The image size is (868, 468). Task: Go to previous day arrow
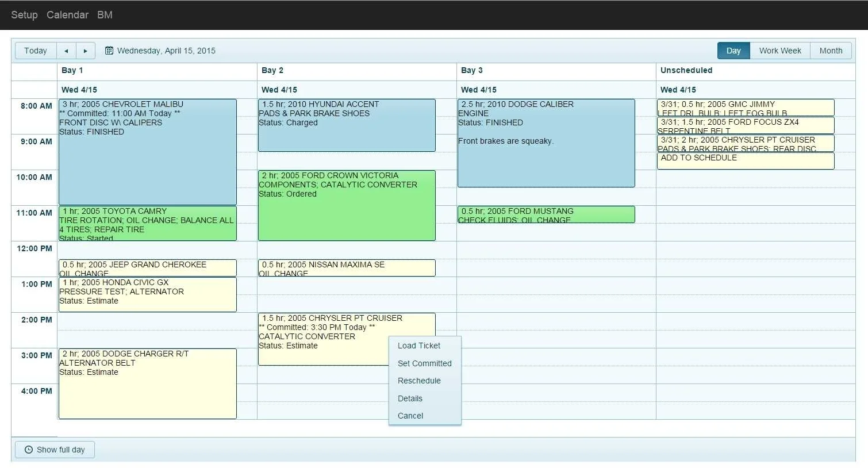(66, 51)
